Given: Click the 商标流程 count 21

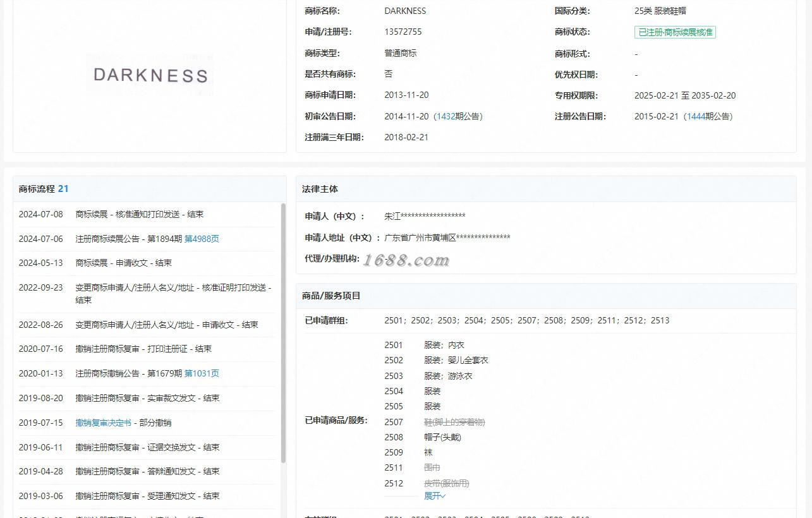Looking at the screenshot, I should 63,189.
